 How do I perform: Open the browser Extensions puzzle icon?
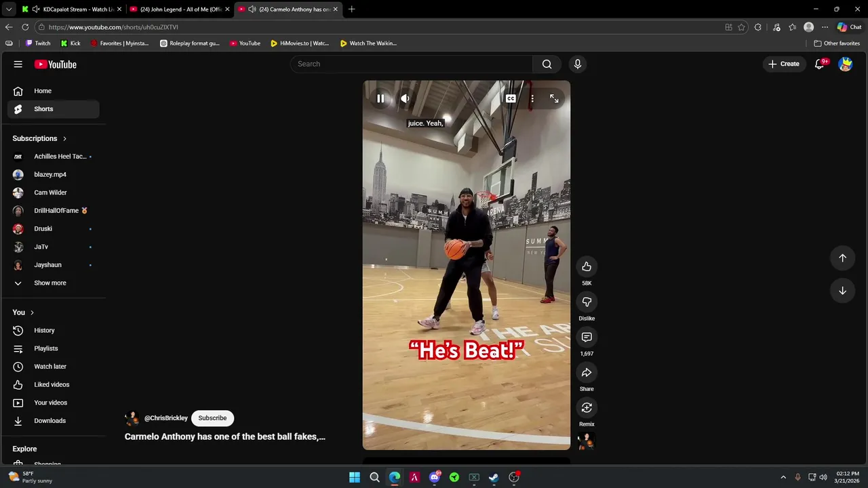coord(758,27)
